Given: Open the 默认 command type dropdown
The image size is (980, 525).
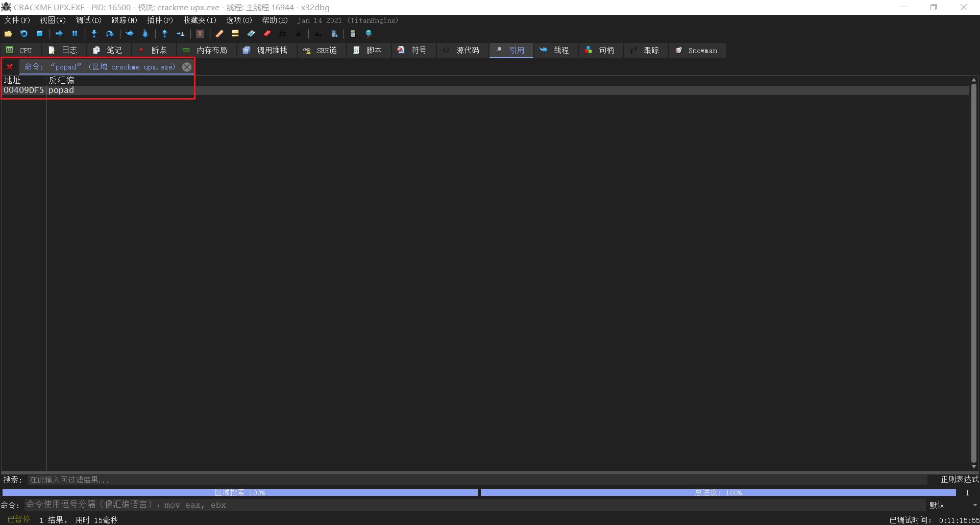Looking at the screenshot, I should click(953, 505).
